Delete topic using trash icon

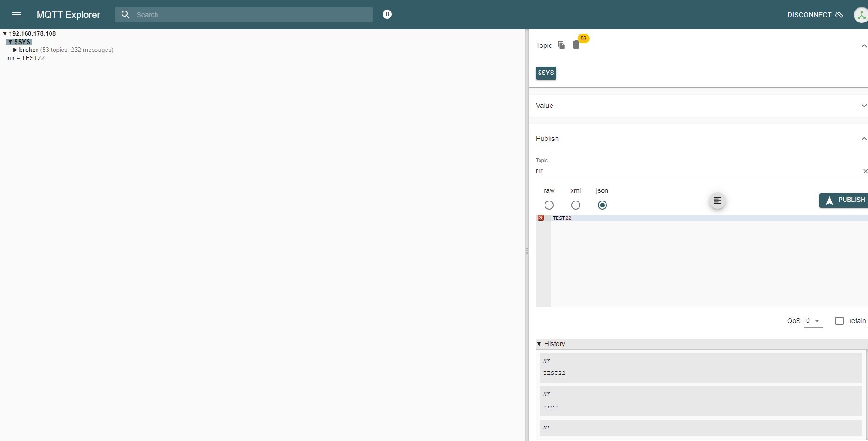click(x=576, y=45)
